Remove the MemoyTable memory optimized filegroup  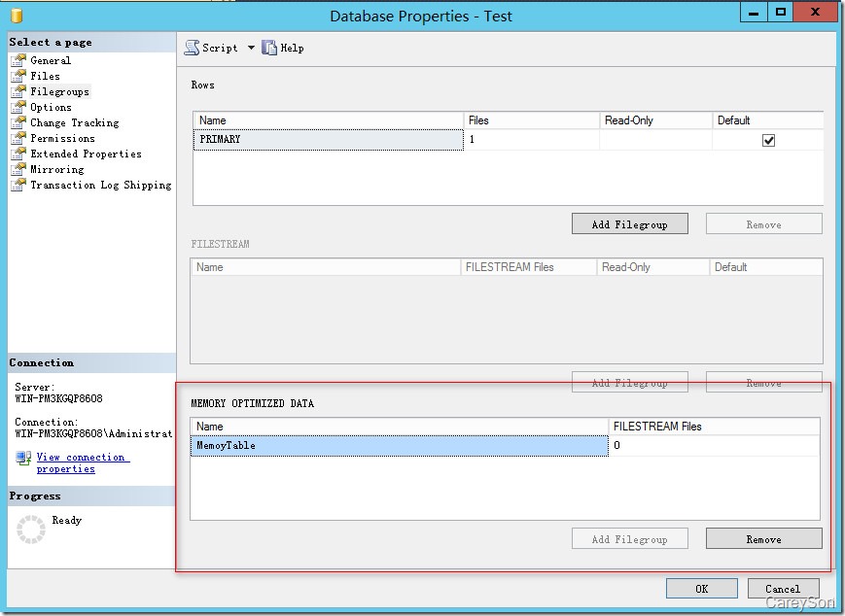tap(763, 539)
